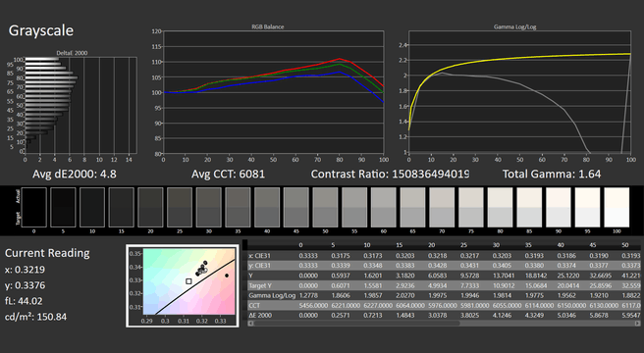Click the table column header 25

[463, 245]
